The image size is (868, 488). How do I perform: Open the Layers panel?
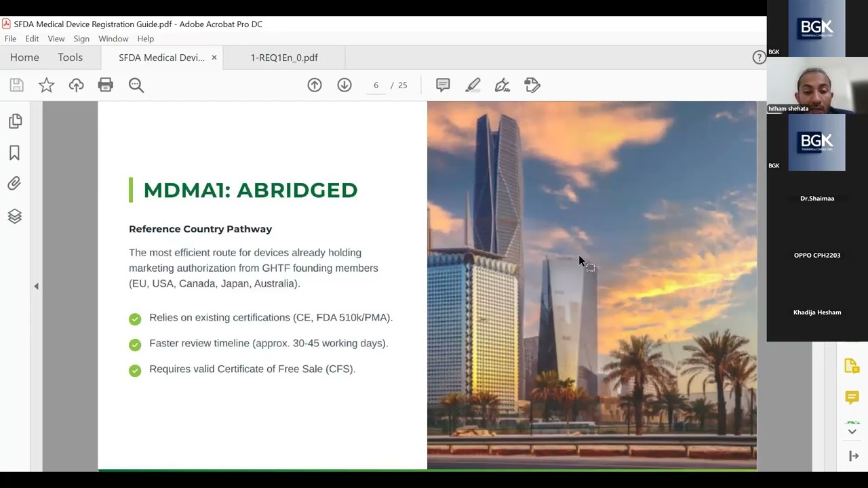tap(15, 216)
